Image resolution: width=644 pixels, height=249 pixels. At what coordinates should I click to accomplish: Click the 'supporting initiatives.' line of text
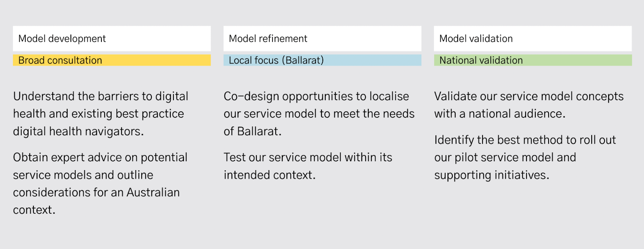click(x=491, y=175)
